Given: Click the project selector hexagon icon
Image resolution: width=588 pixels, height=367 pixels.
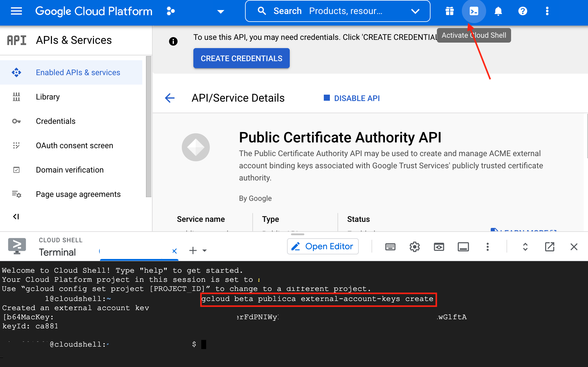Looking at the screenshot, I should point(171,11).
